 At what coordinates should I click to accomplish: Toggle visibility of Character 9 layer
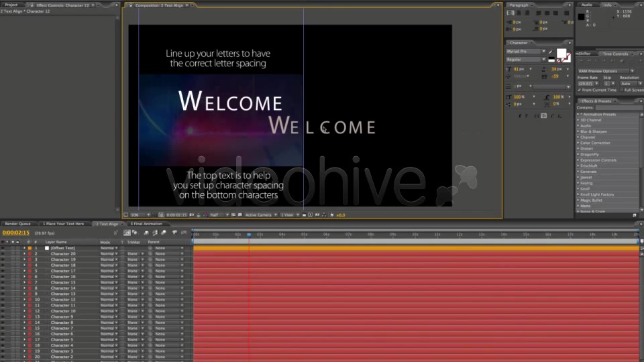coord(3,317)
